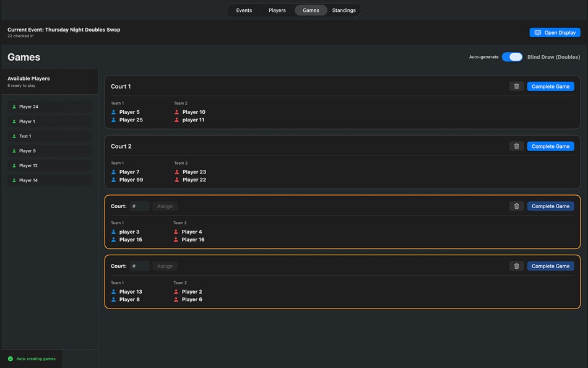Click the monitor icon in Open Display

(538, 33)
